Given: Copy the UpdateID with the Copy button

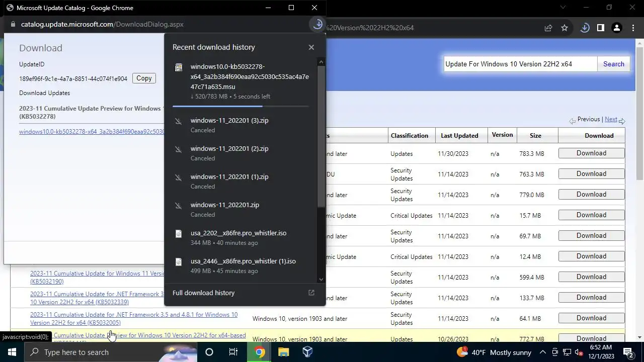Looking at the screenshot, I should (x=144, y=78).
